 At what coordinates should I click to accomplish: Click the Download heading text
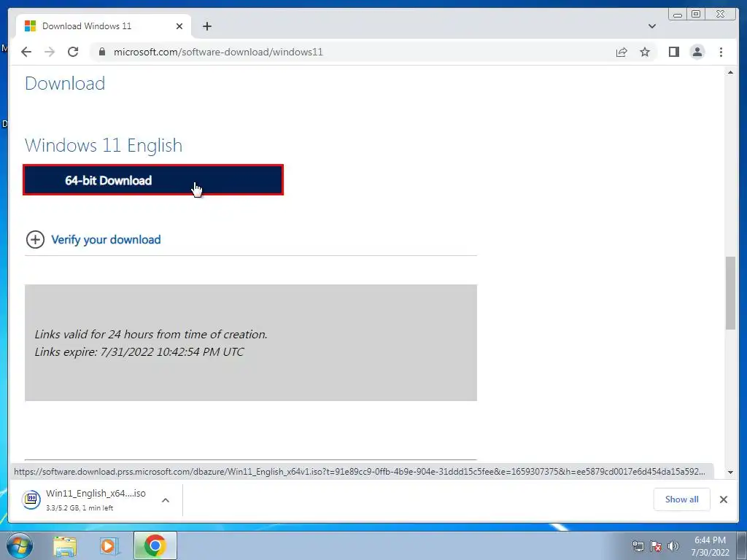65,84
